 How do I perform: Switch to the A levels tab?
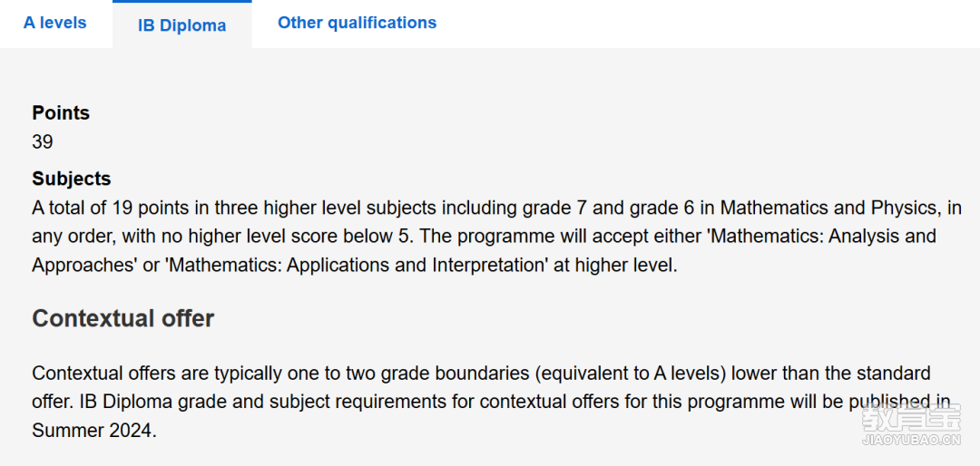coord(55,23)
